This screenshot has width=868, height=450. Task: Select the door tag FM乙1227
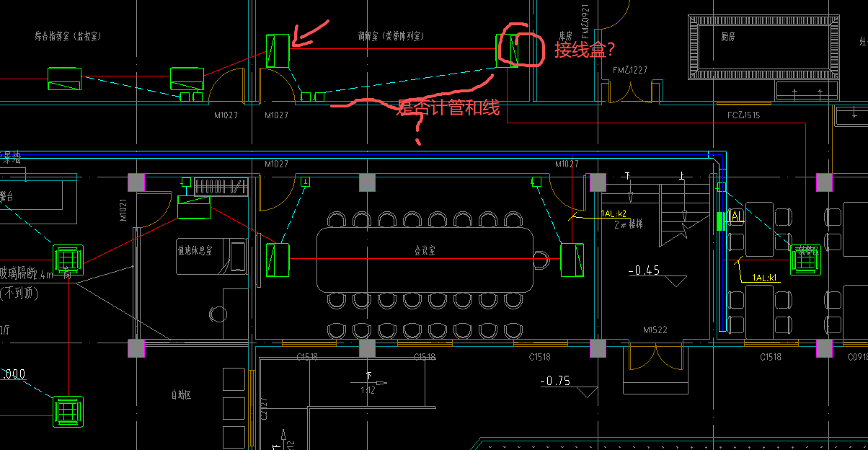click(630, 70)
